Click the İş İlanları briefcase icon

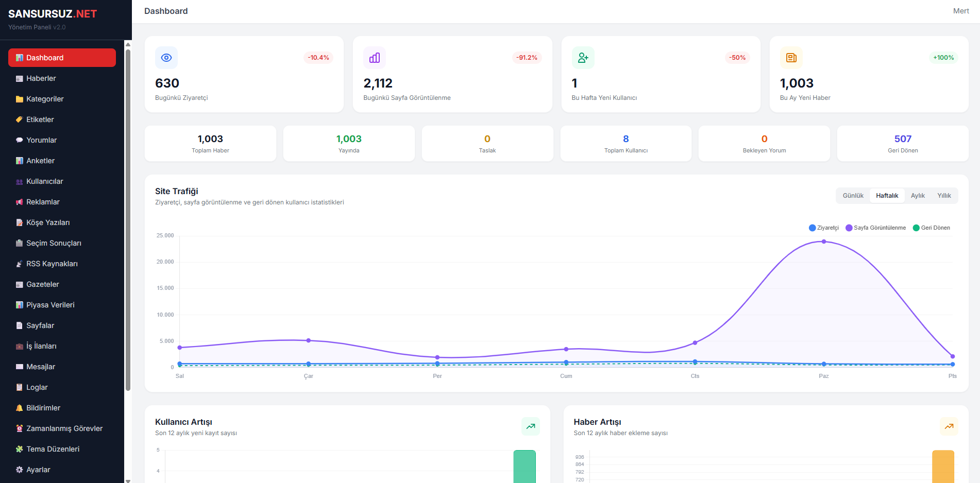pyautogui.click(x=20, y=346)
